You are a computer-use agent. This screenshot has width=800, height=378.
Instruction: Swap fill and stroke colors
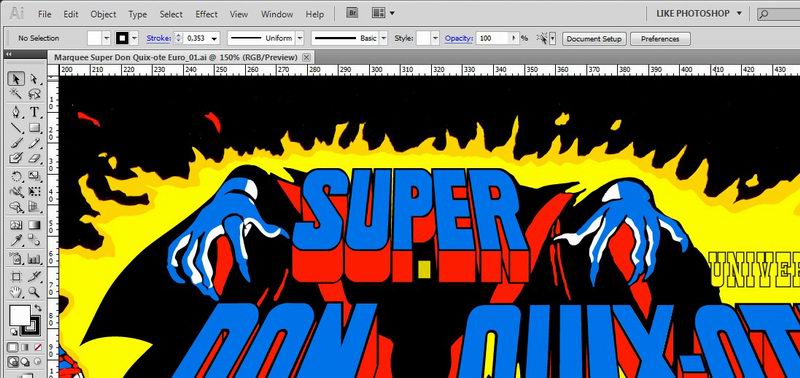click(38, 308)
